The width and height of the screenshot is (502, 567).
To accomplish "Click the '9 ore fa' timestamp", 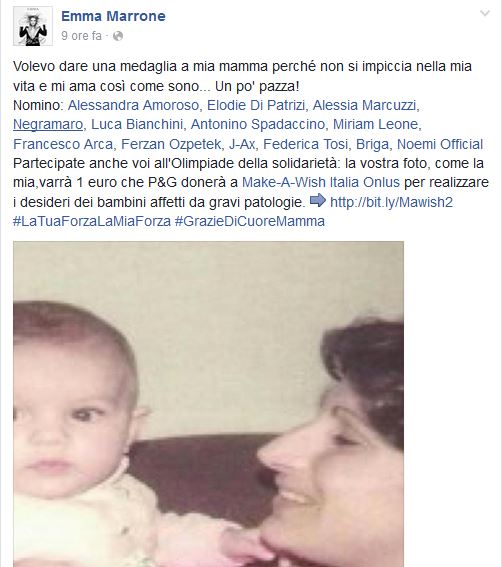I will (x=81, y=36).
